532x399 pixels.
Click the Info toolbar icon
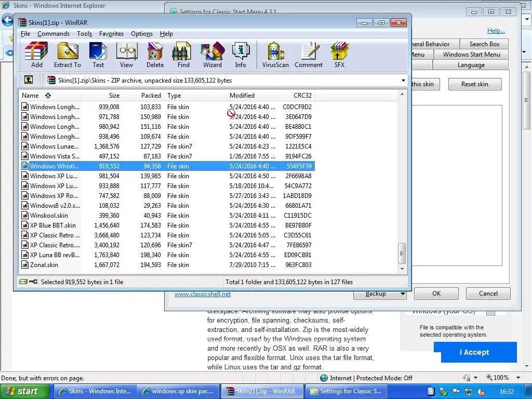241,51
